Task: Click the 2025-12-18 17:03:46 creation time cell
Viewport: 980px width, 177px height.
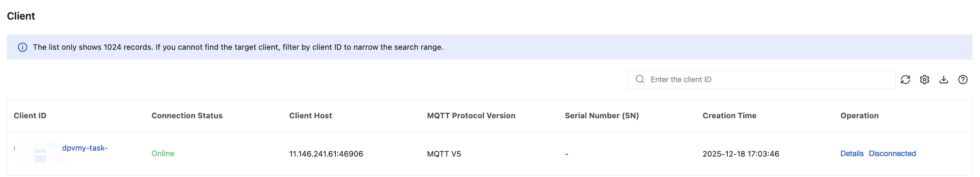Action: 741,154
